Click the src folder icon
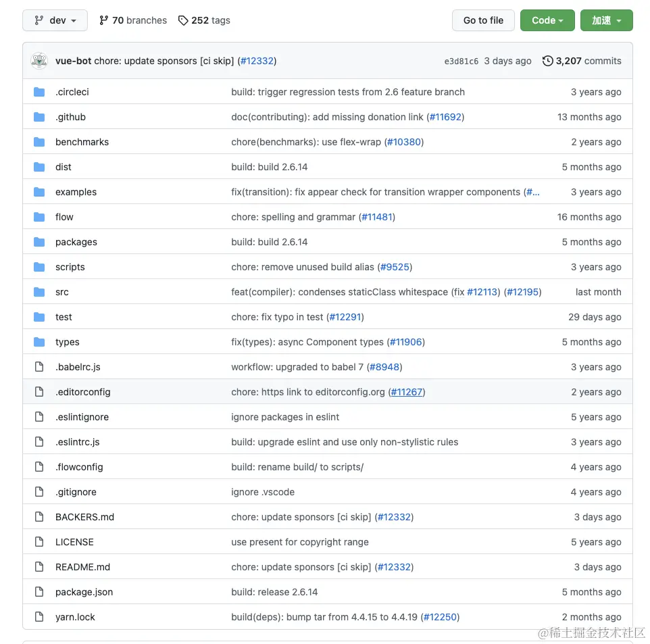650x644 pixels. (x=39, y=292)
